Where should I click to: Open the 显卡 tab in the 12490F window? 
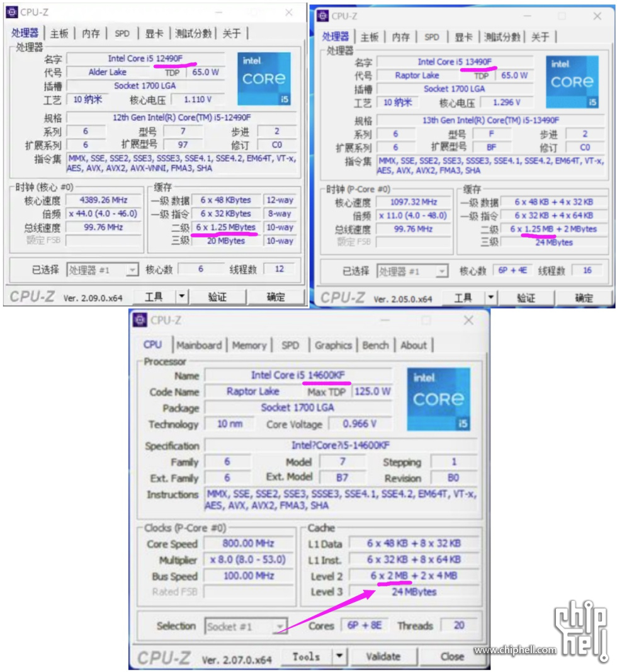(154, 33)
